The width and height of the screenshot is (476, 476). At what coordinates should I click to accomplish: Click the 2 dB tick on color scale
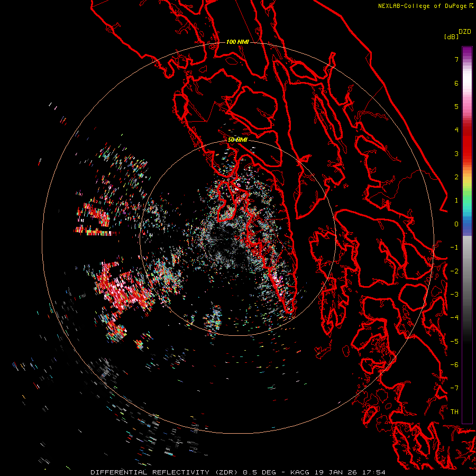click(456, 177)
